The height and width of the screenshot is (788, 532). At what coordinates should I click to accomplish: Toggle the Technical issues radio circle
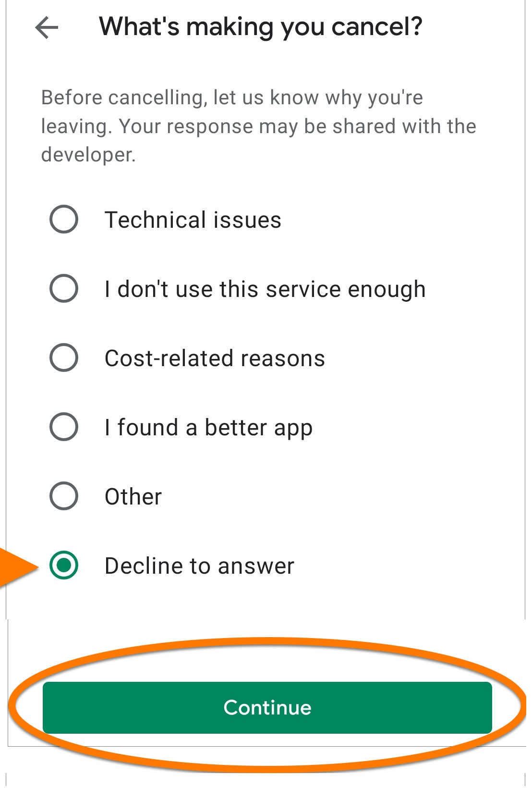(x=64, y=220)
